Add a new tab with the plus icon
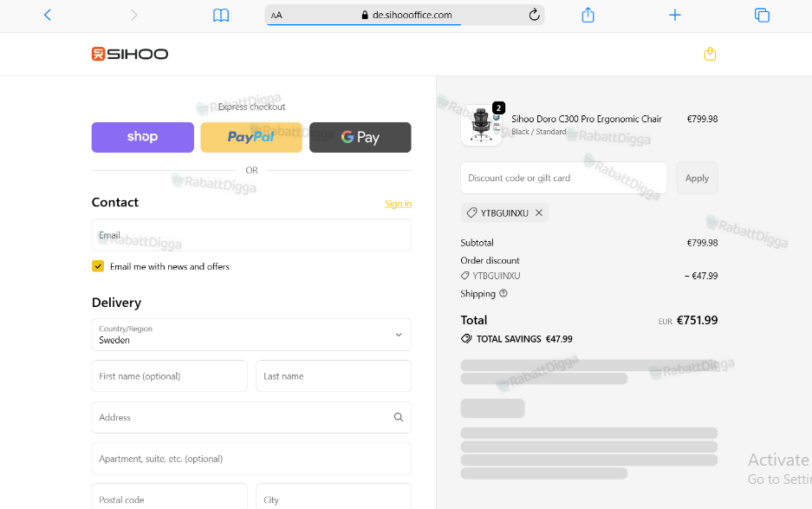The height and width of the screenshot is (509, 812). [x=675, y=15]
